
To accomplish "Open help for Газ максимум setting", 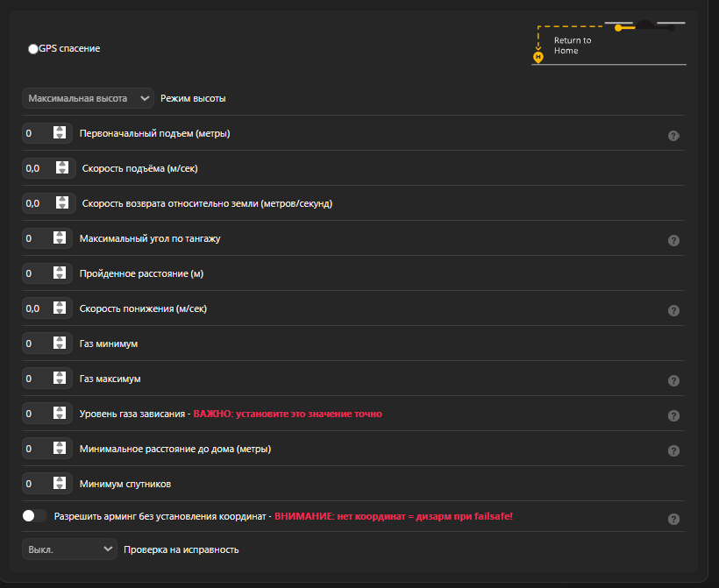I will (673, 380).
